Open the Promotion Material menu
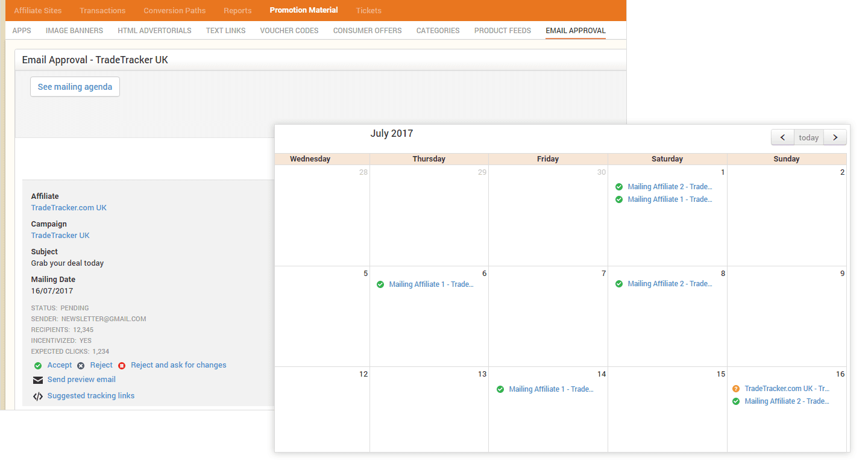Screen dimensions: 868x464 click(304, 10)
